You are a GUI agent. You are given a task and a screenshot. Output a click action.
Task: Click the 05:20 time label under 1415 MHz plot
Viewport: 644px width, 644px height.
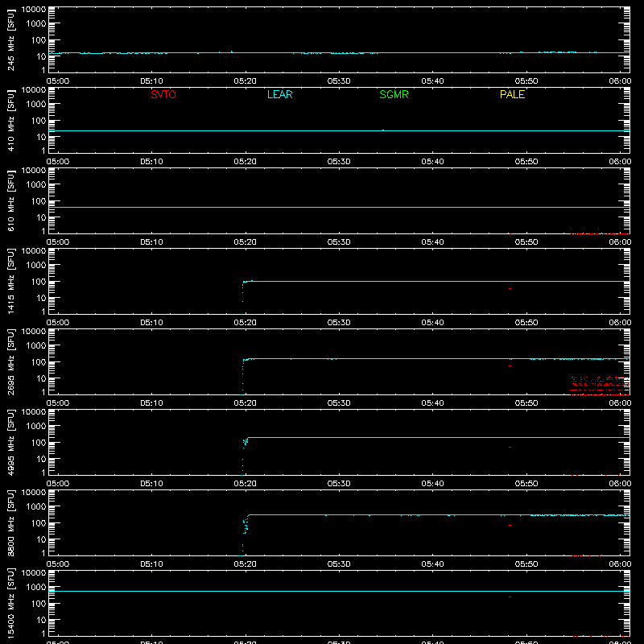(x=246, y=323)
